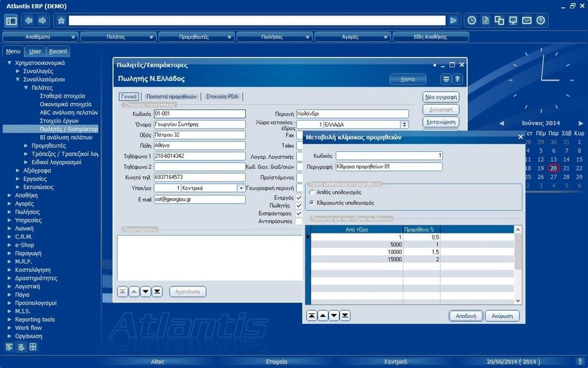Switch to the Recent tab

coord(58,51)
